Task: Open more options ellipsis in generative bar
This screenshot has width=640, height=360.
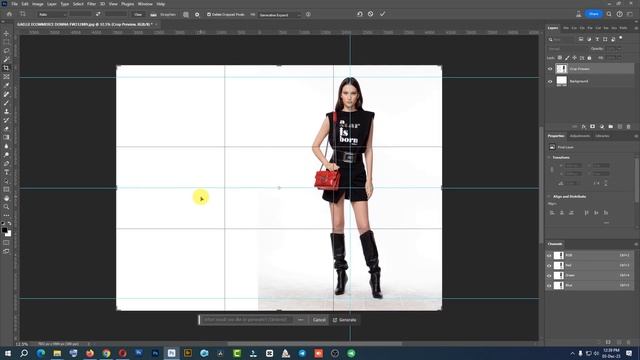Action: tap(301, 320)
